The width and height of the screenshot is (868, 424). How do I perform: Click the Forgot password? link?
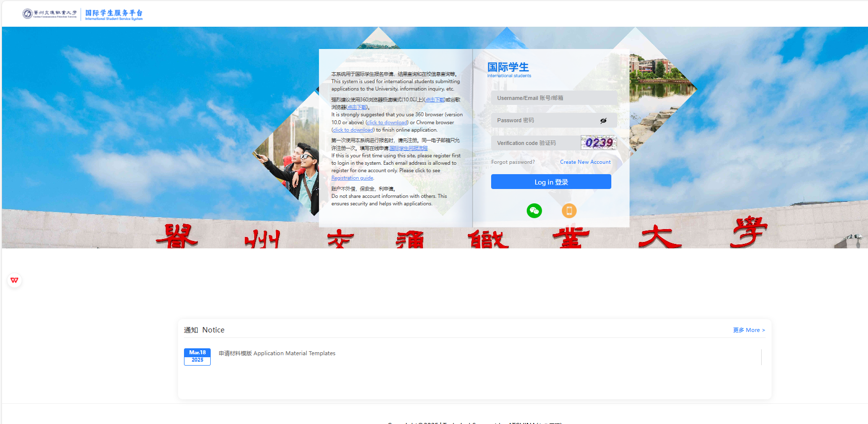513,162
